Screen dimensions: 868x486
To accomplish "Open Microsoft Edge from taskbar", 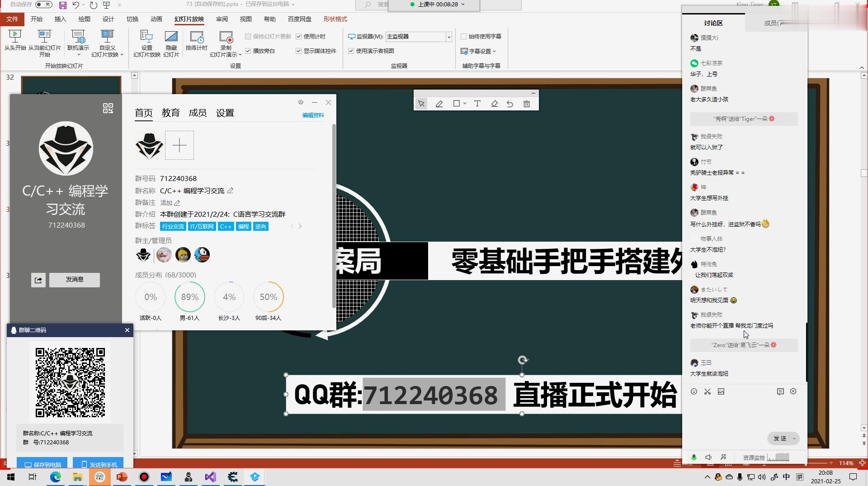I will point(55,477).
